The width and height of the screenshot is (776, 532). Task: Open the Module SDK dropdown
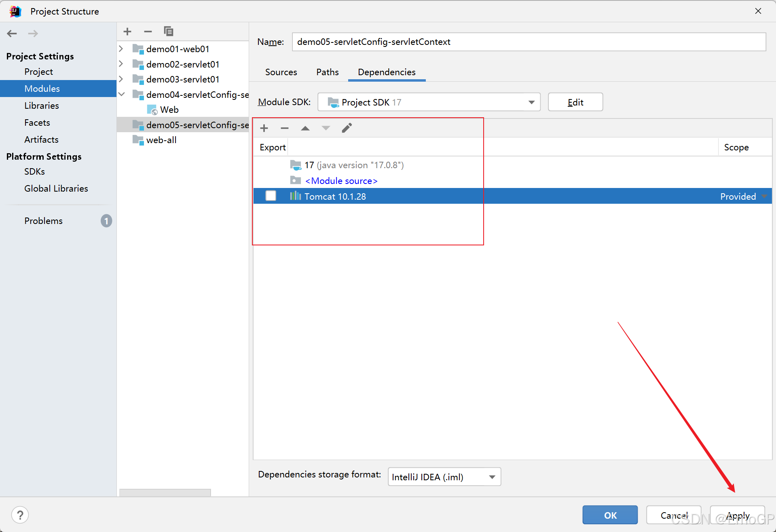click(x=429, y=102)
